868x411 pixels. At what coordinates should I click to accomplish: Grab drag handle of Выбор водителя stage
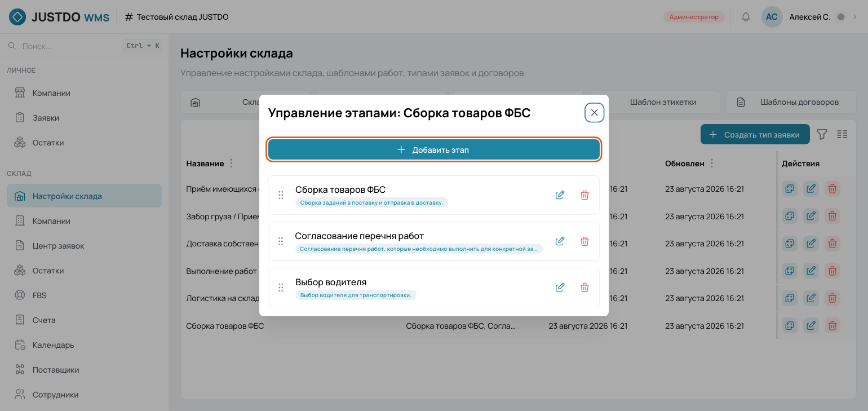281,288
